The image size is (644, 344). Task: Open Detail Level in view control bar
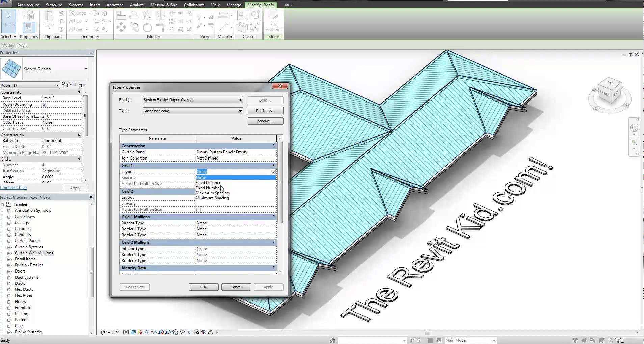tap(126, 332)
